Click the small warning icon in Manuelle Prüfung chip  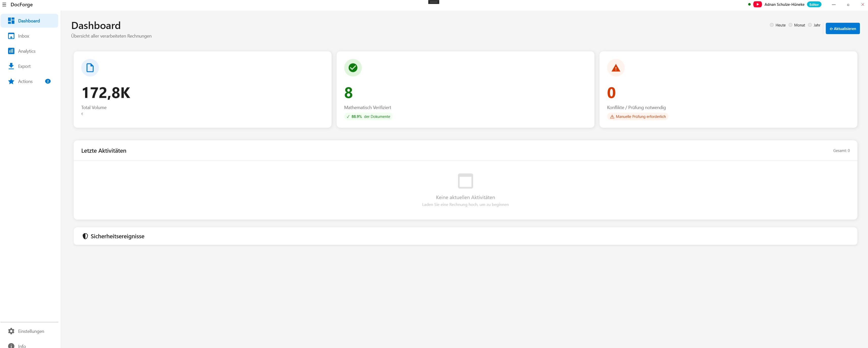pos(612,117)
